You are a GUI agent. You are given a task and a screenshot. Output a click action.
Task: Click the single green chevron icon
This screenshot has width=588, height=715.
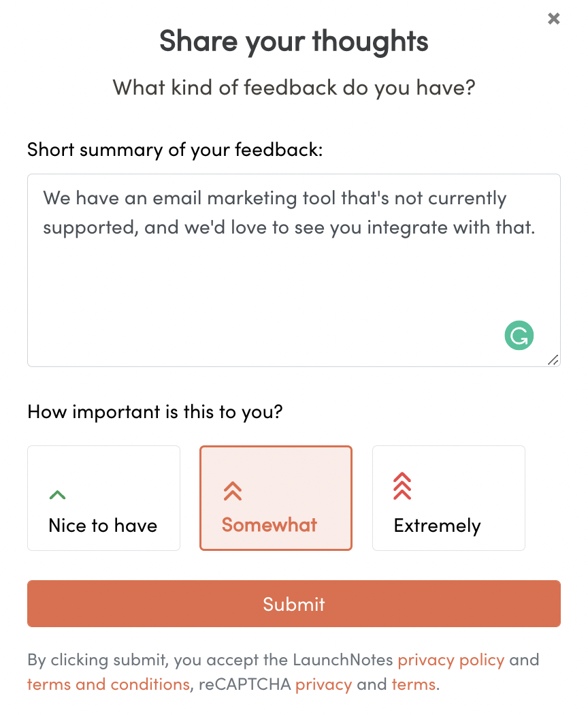(x=58, y=495)
